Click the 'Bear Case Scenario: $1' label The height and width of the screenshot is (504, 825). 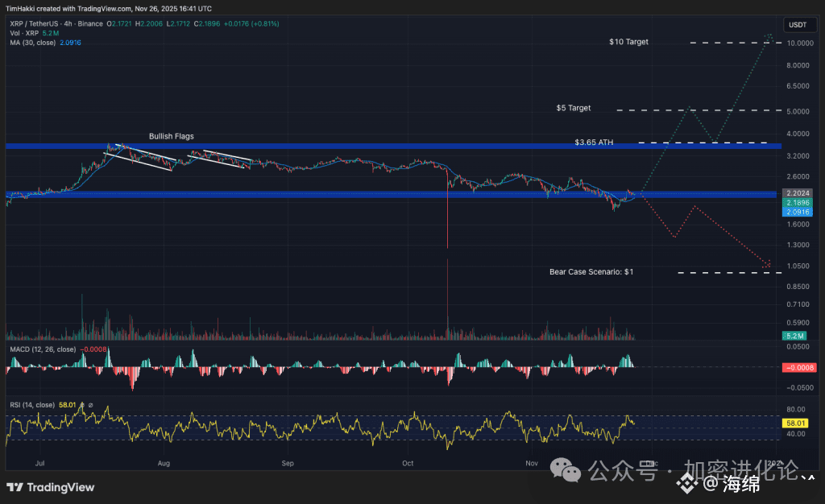pos(591,271)
